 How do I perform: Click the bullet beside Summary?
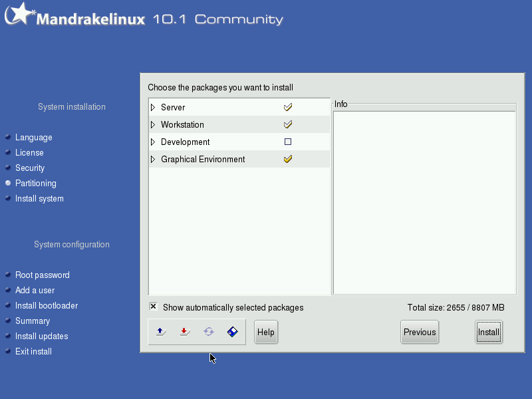point(8,321)
